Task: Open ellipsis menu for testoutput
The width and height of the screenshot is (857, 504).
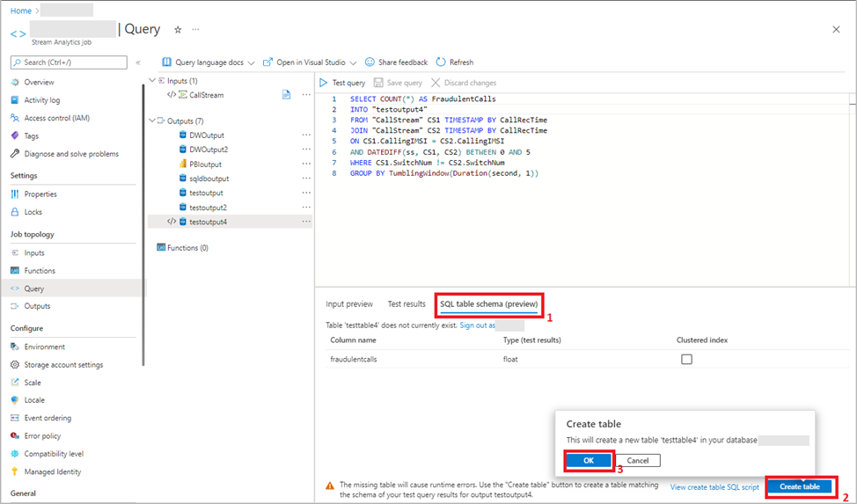Action: coord(306,193)
